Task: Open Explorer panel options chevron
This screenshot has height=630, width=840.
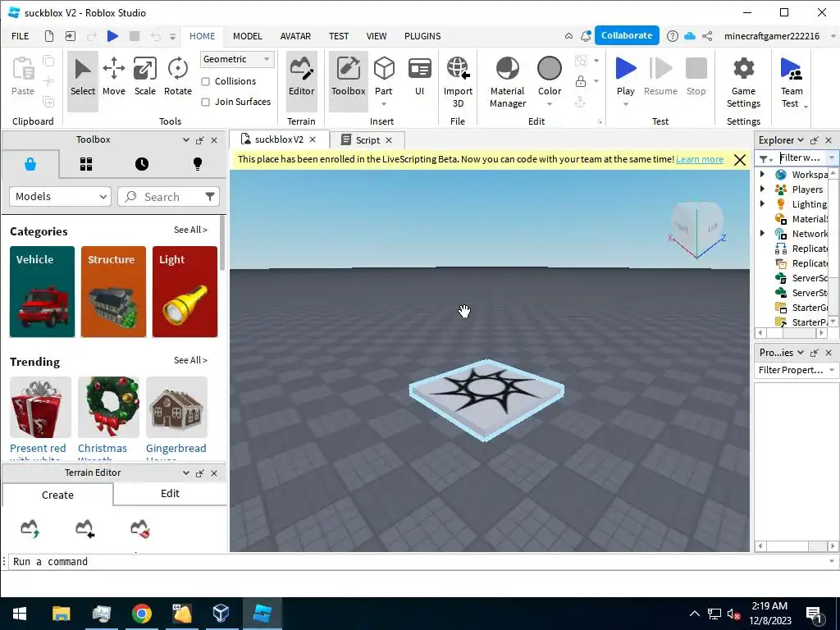Action: pyautogui.click(x=801, y=139)
